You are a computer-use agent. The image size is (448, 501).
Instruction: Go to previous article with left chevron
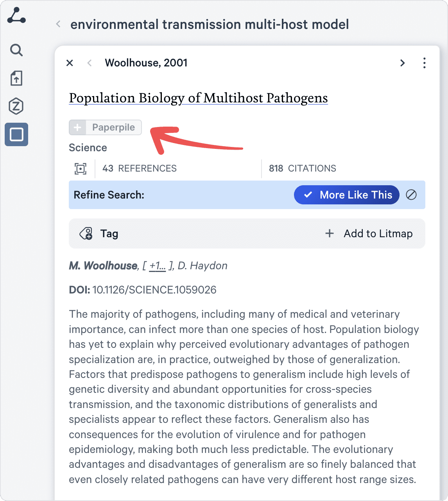coord(90,63)
